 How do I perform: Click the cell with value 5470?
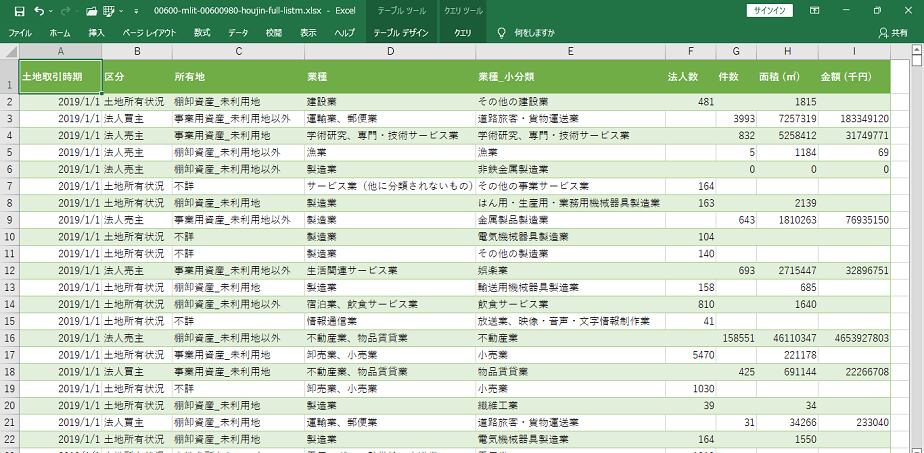coord(691,355)
